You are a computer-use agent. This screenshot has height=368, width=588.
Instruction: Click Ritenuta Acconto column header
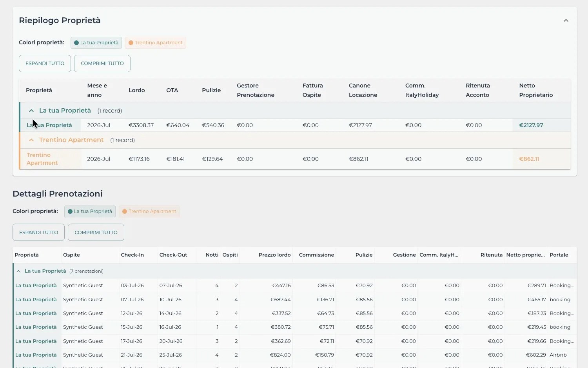(478, 90)
